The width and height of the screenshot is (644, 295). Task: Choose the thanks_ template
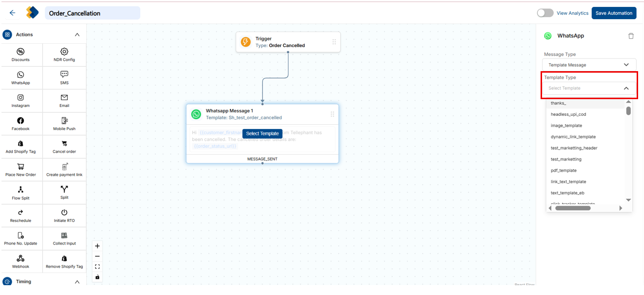[x=586, y=103]
